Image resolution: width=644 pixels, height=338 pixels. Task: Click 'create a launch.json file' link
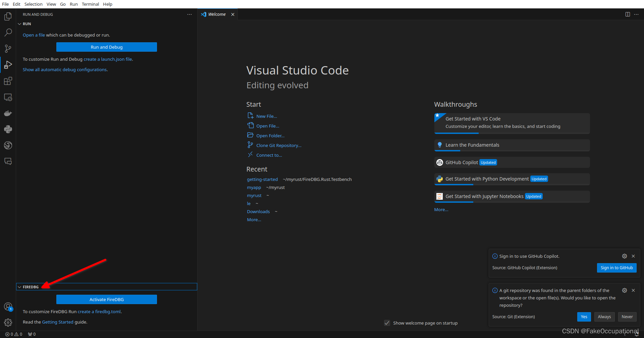click(x=108, y=59)
